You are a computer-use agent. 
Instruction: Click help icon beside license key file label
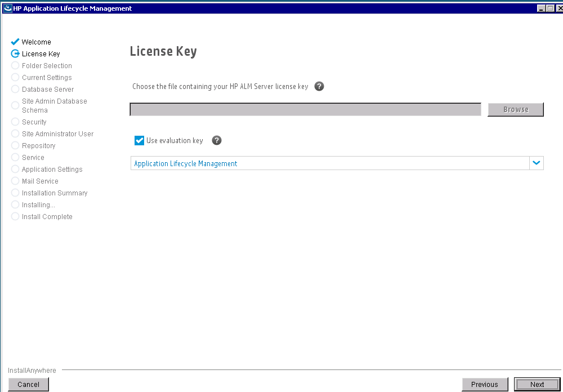(x=319, y=86)
